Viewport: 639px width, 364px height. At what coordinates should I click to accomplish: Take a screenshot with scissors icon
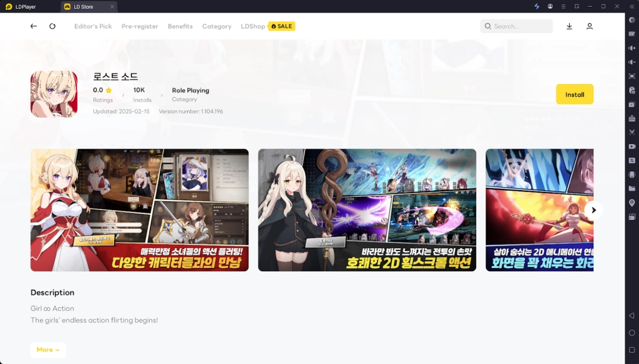[x=632, y=132]
